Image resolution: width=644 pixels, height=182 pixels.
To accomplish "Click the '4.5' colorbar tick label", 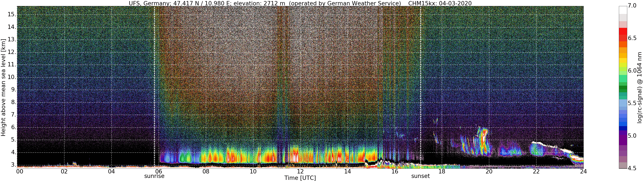I will coord(632,168).
